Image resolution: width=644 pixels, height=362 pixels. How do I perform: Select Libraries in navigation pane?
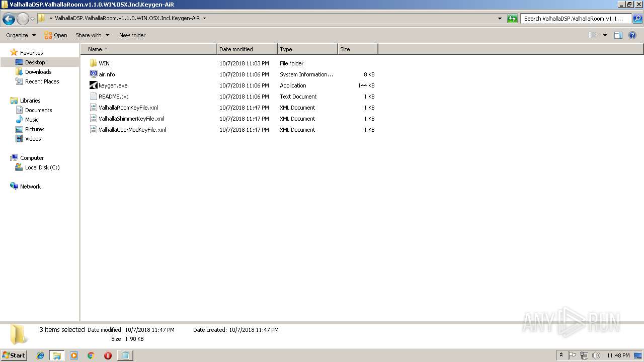click(x=30, y=101)
